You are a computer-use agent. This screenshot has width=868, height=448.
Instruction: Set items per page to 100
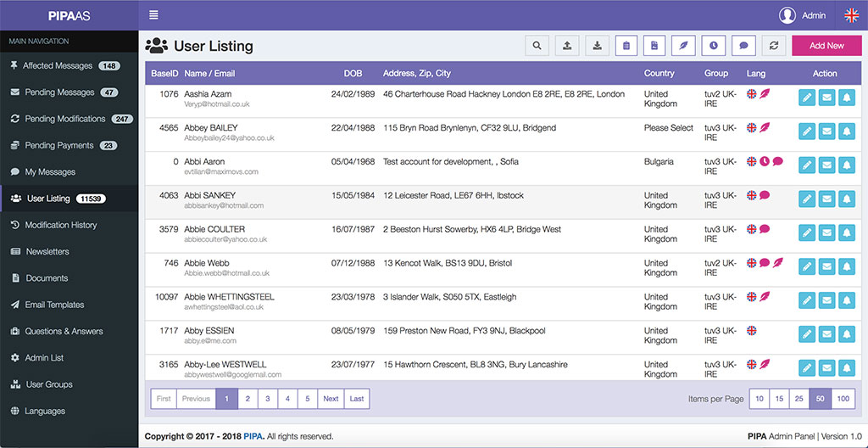coord(843,399)
